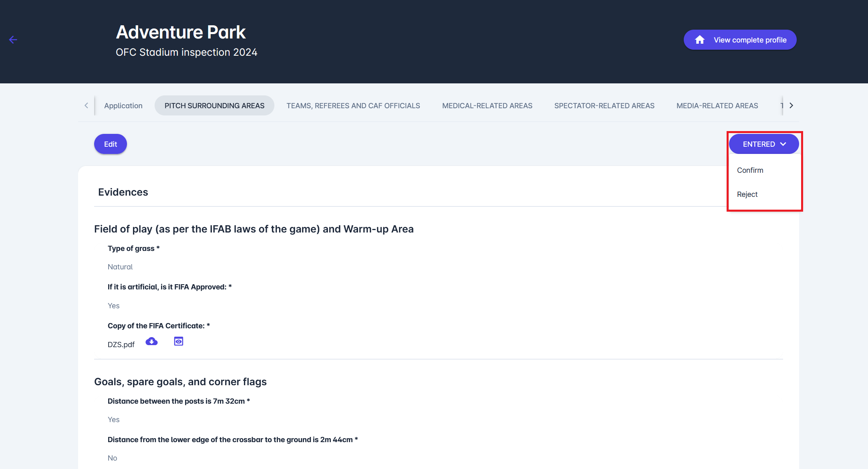Image resolution: width=868 pixels, height=469 pixels.
Task: Click the DZS.pdf file name
Action: tap(121, 345)
